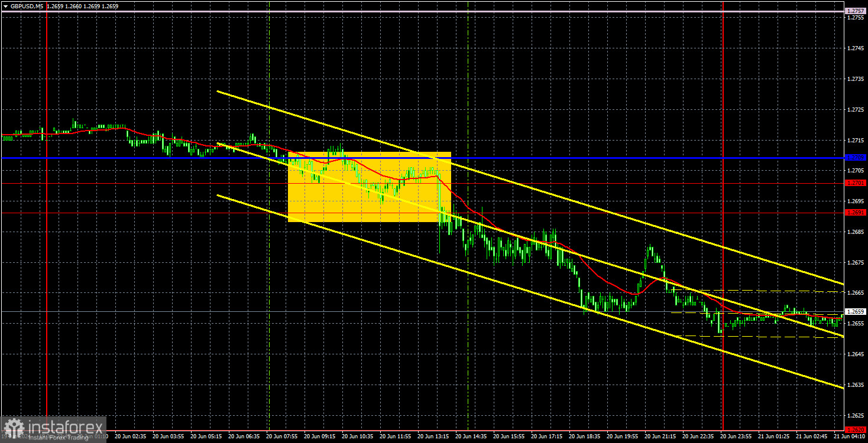Click the 20 Jun 15:55 time label
Viewport: 868px width, 443px height.
click(508, 437)
